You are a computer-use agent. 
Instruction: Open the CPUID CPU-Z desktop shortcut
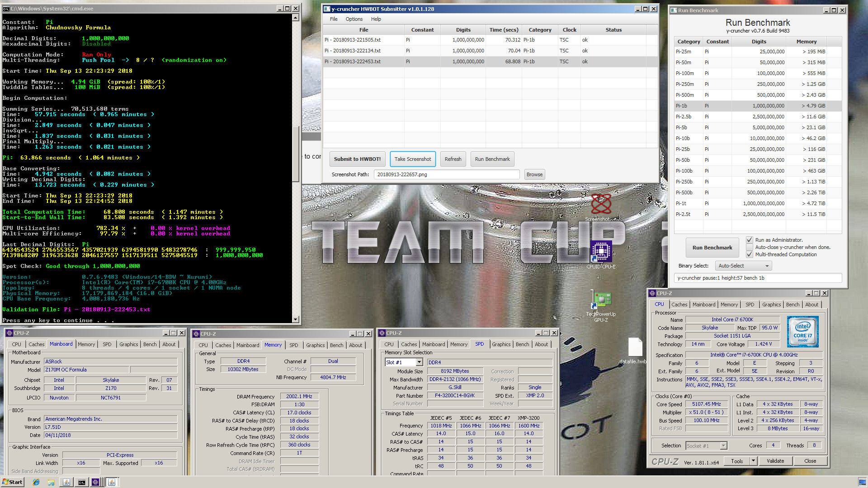[601, 254]
